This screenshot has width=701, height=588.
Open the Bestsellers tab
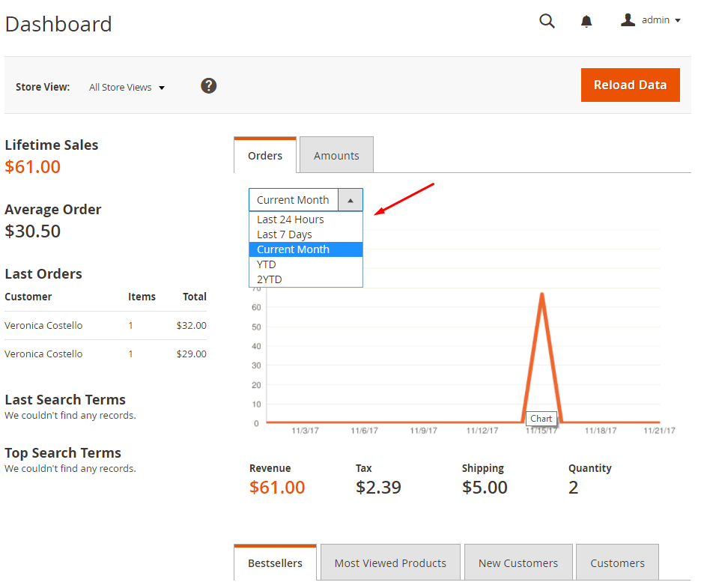tap(275, 563)
